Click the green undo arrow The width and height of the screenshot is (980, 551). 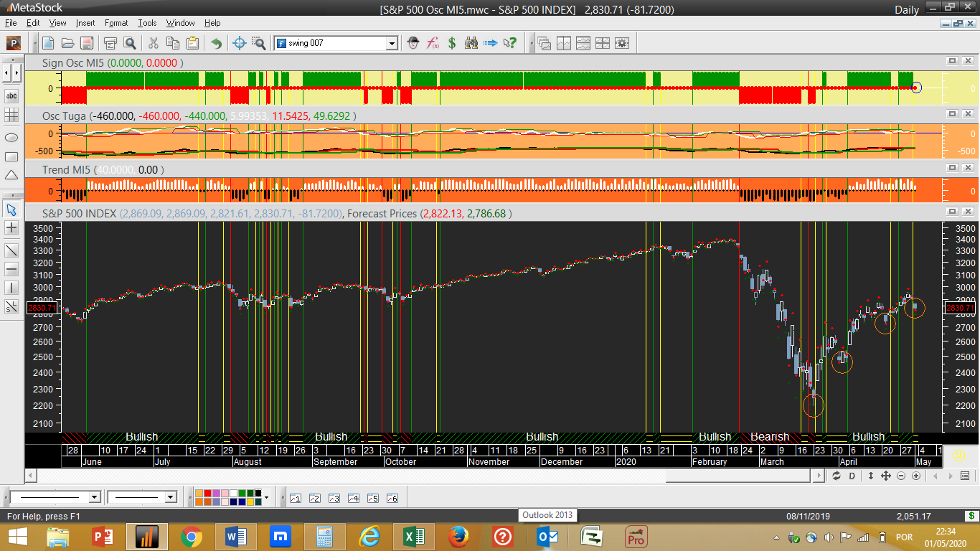pyautogui.click(x=216, y=43)
